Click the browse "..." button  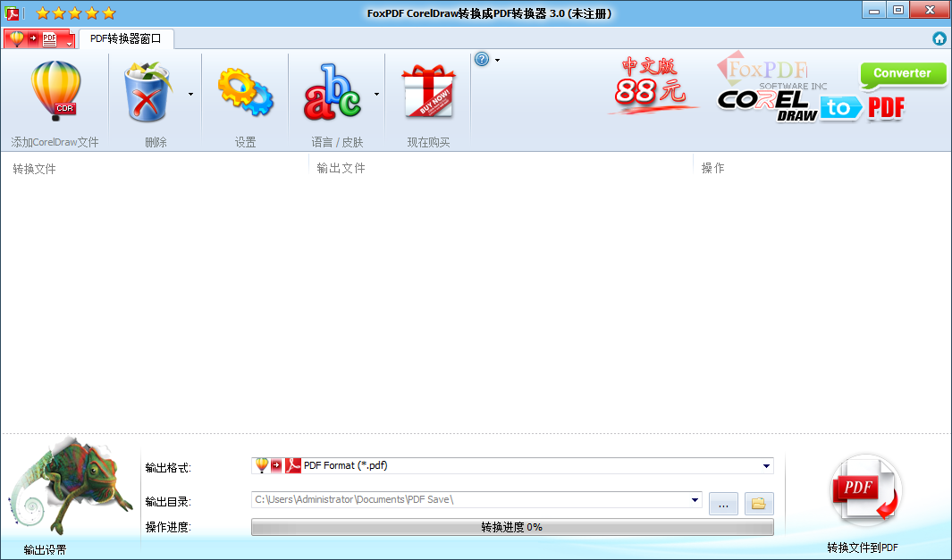click(723, 504)
